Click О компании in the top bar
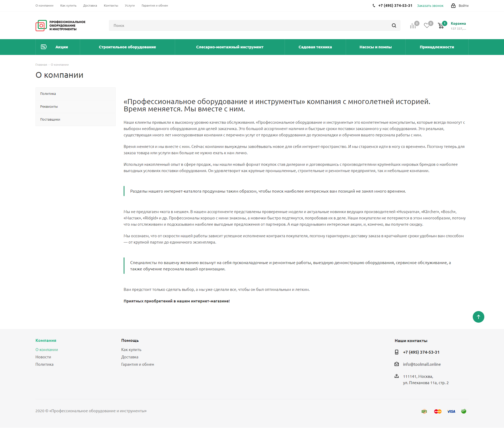504x428 pixels. 44,6
